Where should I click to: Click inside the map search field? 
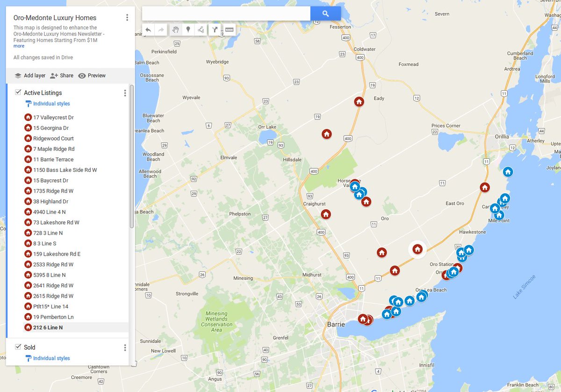tap(226, 14)
